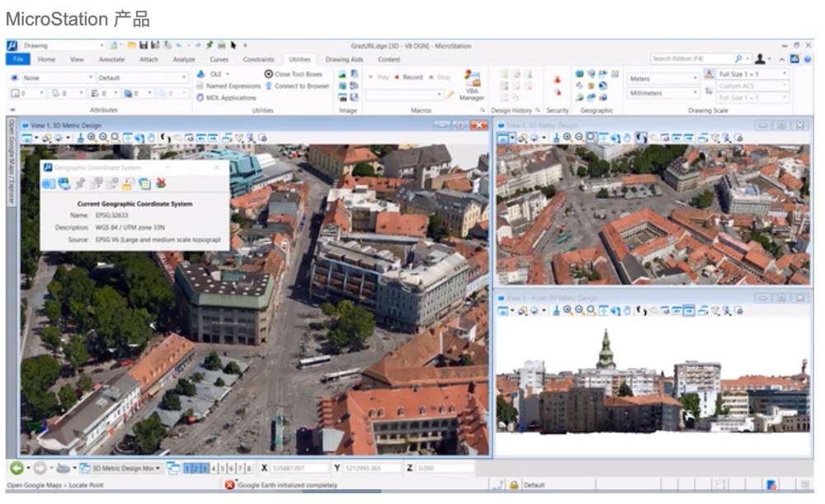Screen dimensions: 825x504
Task: Expand the macro selection dropdown in Macros group
Action: click(404, 95)
